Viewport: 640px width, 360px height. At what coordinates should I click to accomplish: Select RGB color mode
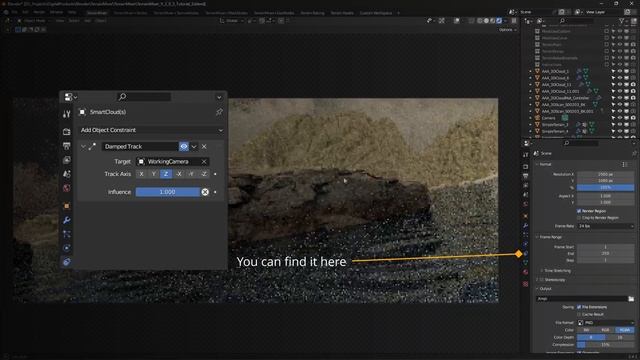coord(606,330)
